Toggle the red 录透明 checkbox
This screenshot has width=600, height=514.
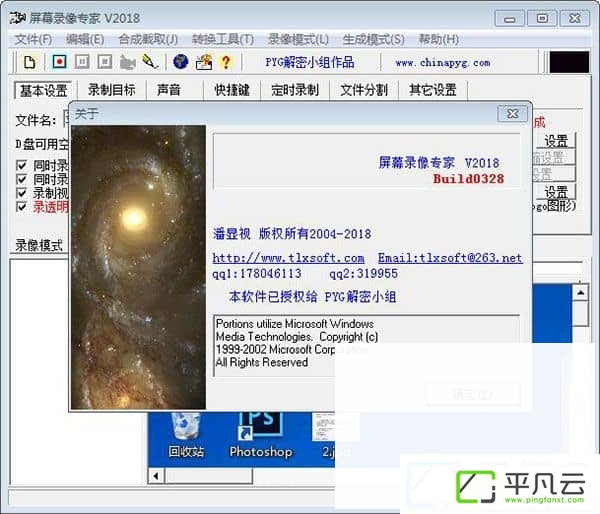[x=21, y=207]
